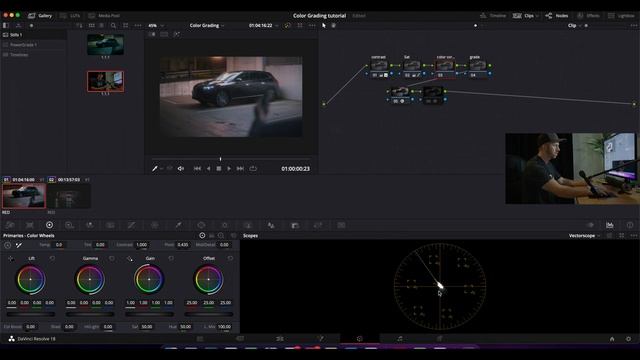Open the node editor options menu

(633, 25)
